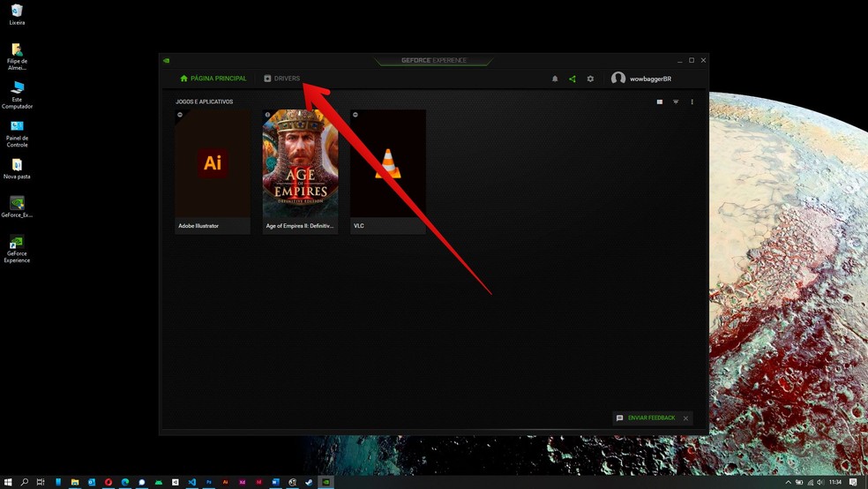This screenshot has width=868, height=489.
Task: Click the 11:34 taskbar clock
Action: coord(835,482)
